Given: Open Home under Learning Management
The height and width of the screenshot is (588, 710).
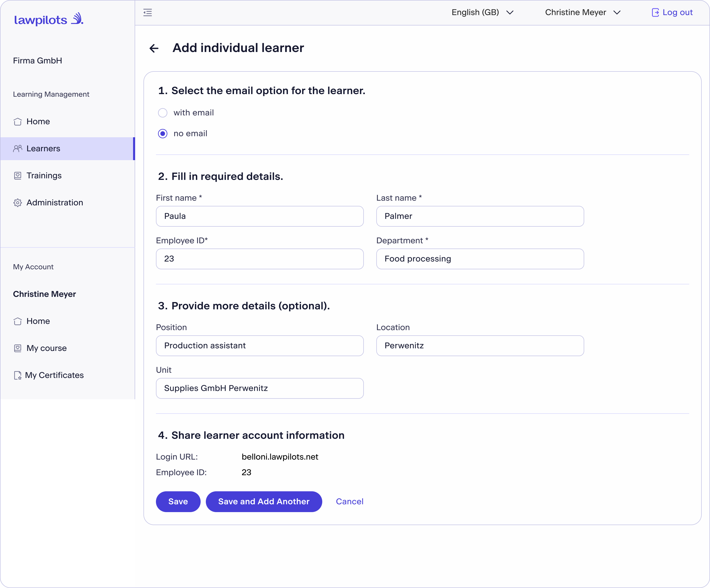Looking at the screenshot, I should click(x=68, y=121).
